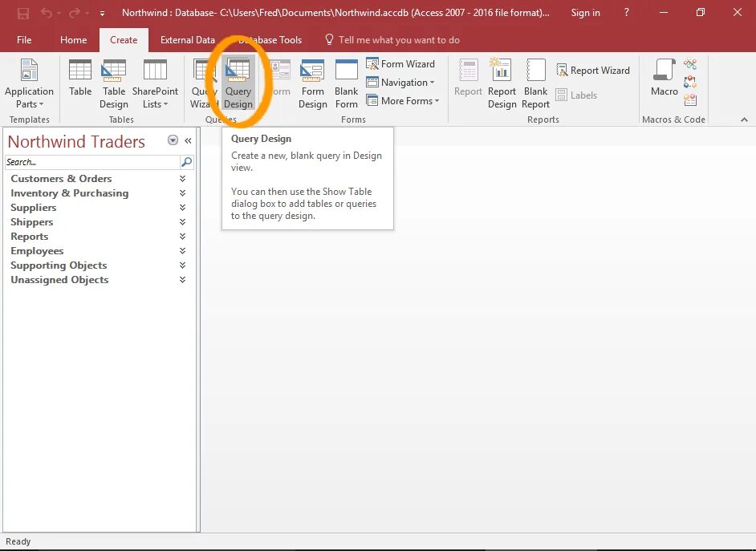Click the Labels button

[576, 95]
